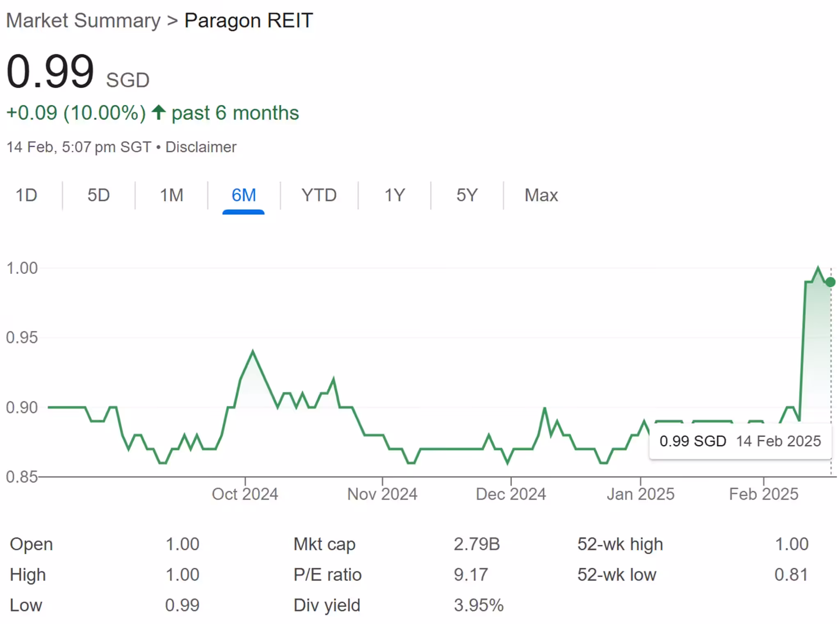840x624 pixels.
Task: Show the Max range chart
Action: (x=541, y=195)
